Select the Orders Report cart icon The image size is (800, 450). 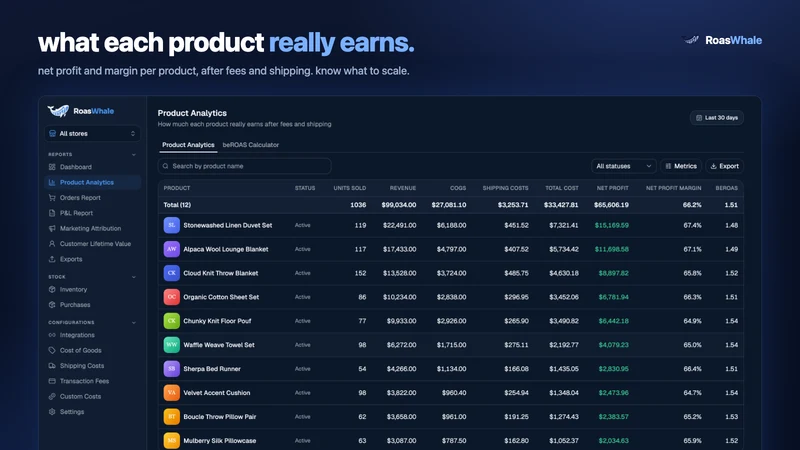(x=52, y=197)
